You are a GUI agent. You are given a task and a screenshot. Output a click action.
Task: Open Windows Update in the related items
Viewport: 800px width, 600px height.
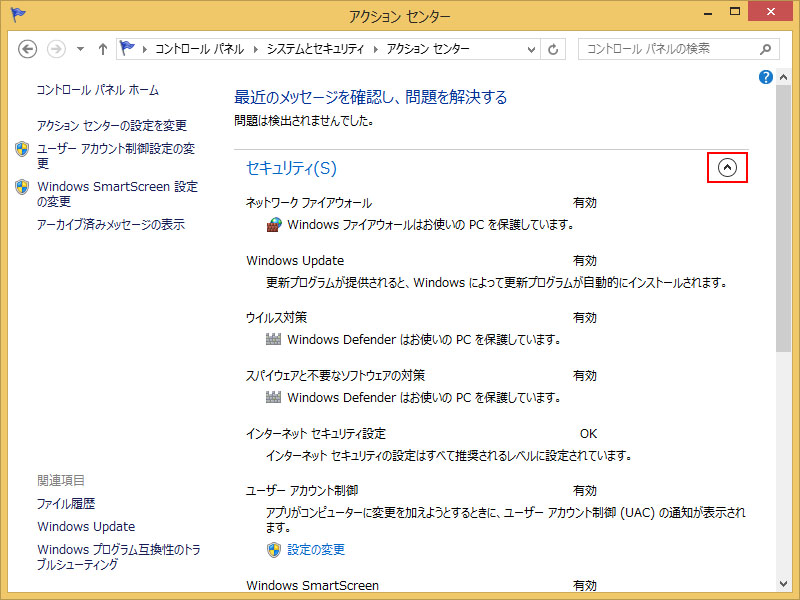pyautogui.click(x=86, y=527)
